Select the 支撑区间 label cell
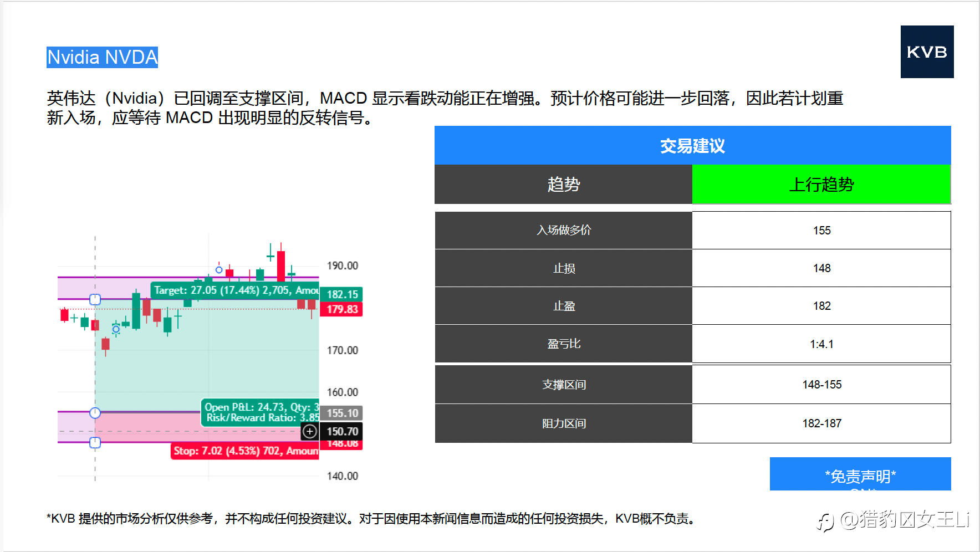 [564, 384]
